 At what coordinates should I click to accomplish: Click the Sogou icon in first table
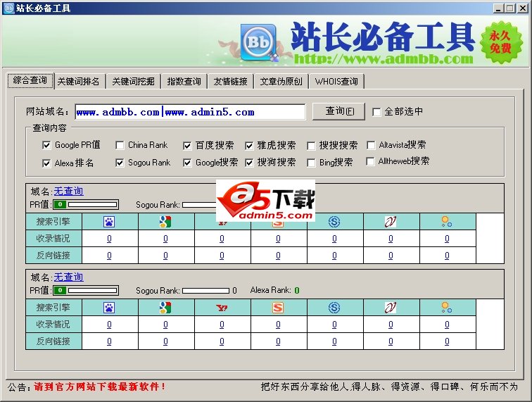(334, 222)
